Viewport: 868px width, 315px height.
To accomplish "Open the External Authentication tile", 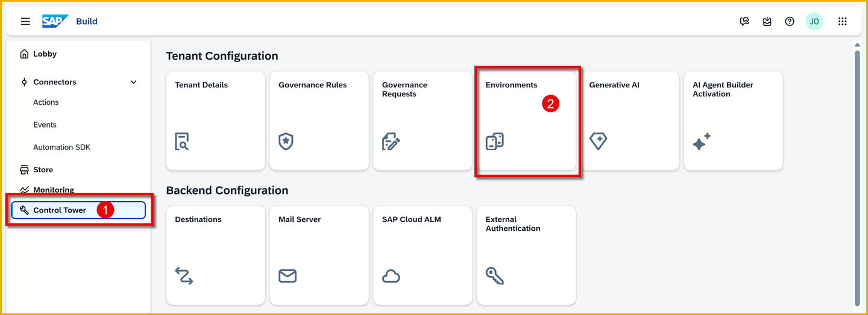I will click(x=526, y=255).
